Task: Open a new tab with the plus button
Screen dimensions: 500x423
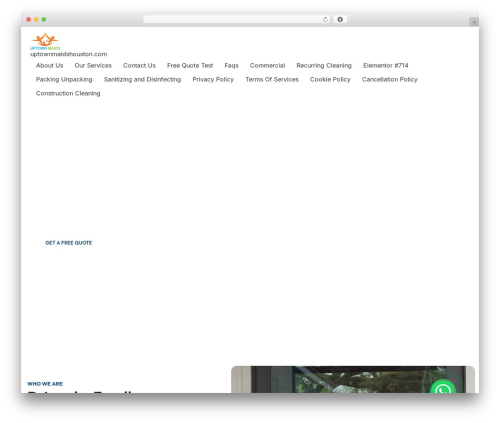Action: [474, 22]
